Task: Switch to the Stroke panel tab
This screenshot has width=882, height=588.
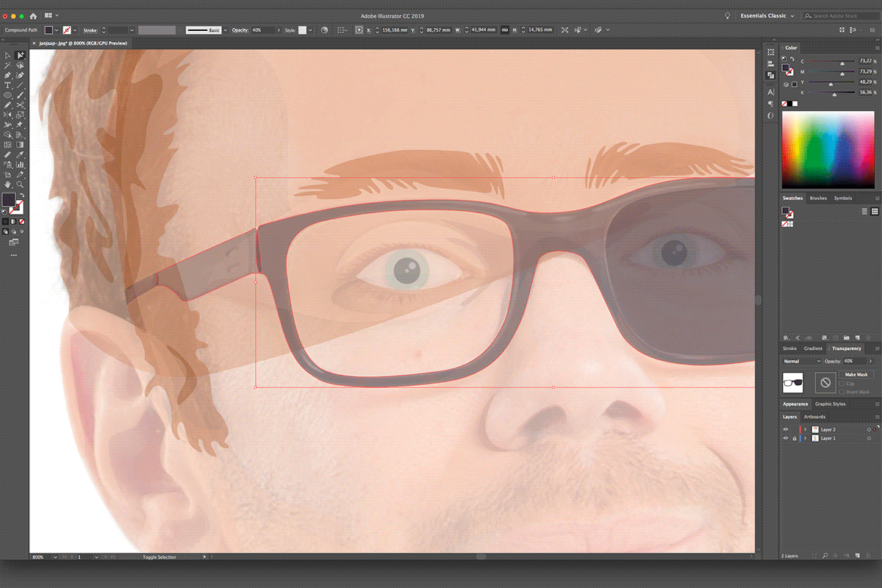Action: [789, 348]
